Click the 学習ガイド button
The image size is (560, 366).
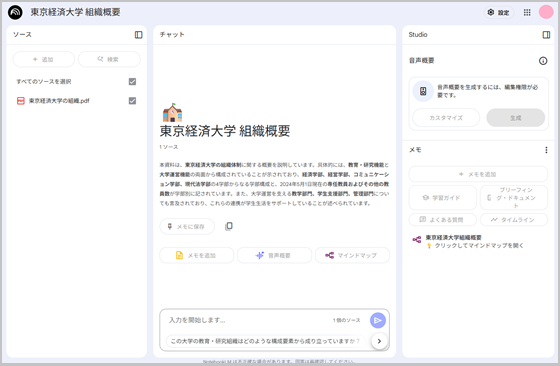442,197
